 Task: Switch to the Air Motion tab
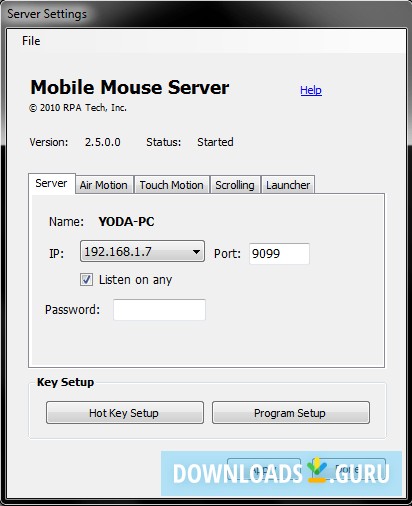[x=104, y=185]
